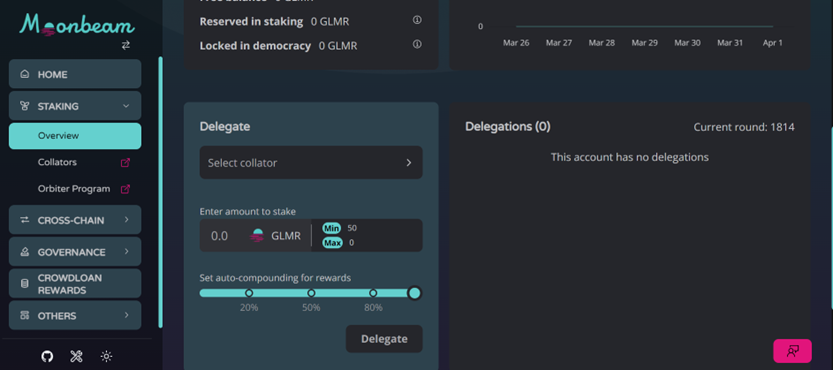Open Orbiter Program link
The height and width of the screenshot is (370, 833).
click(74, 189)
